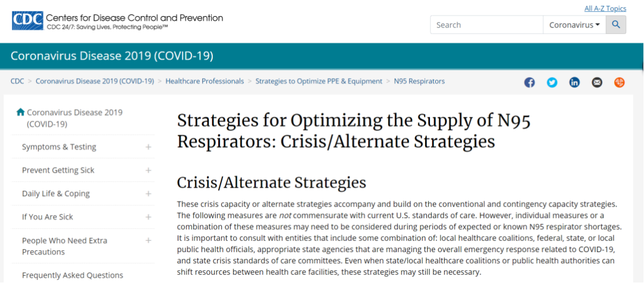The image size is (644, 283).
Task: Click the CDC logo icon
Action: (x=27, y=20)
